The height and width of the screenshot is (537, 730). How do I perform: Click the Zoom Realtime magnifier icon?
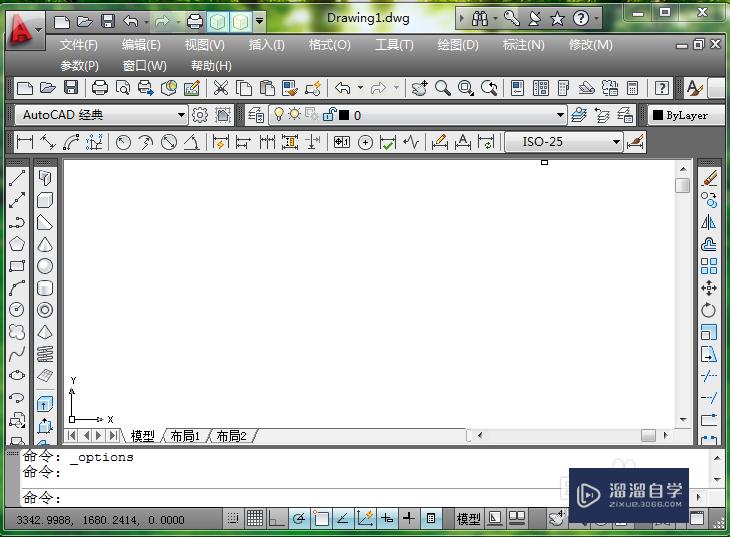pos(442,88)
